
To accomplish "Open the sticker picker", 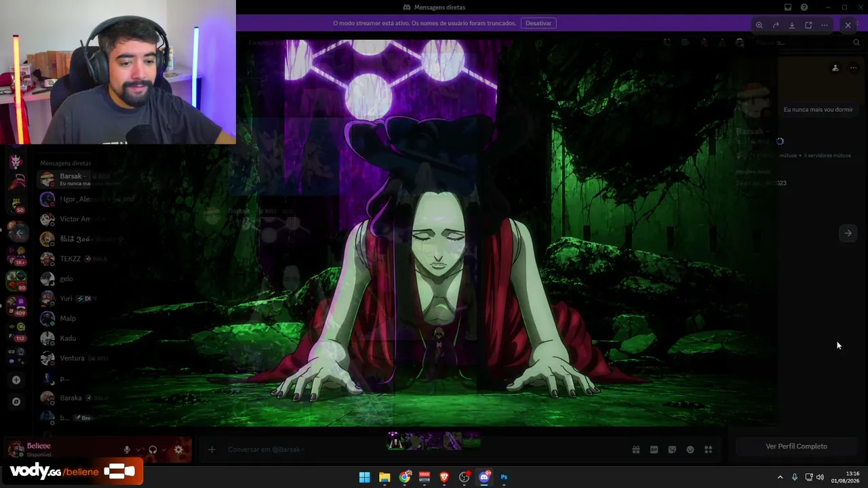I will point(672,449).
